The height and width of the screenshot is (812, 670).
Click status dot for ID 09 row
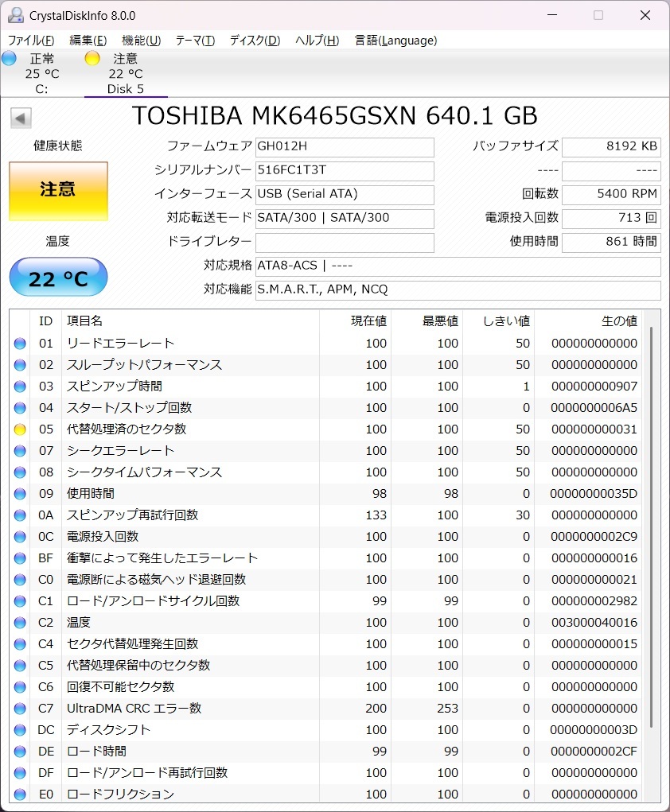[x=20, y=494]
